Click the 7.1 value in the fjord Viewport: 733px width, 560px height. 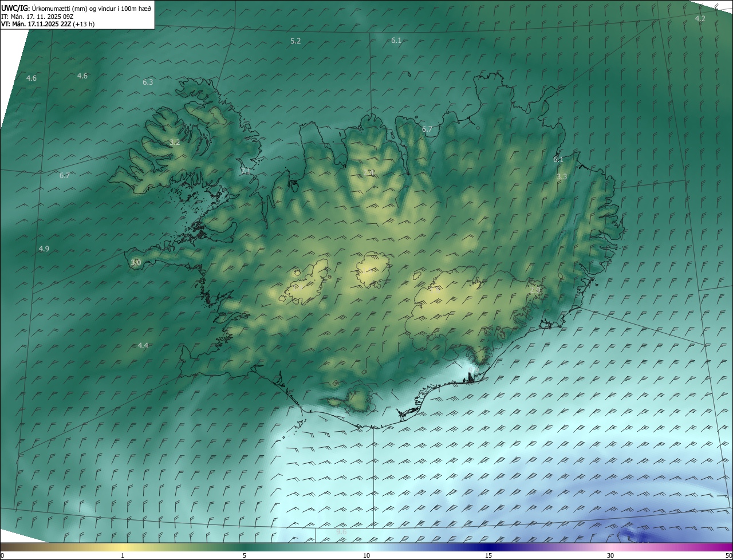246,171
